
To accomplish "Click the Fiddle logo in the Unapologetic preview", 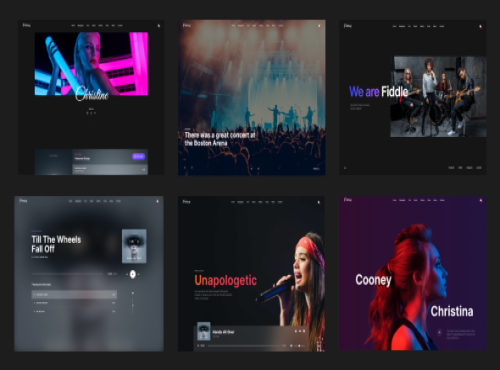I will [x=186, y=202].
